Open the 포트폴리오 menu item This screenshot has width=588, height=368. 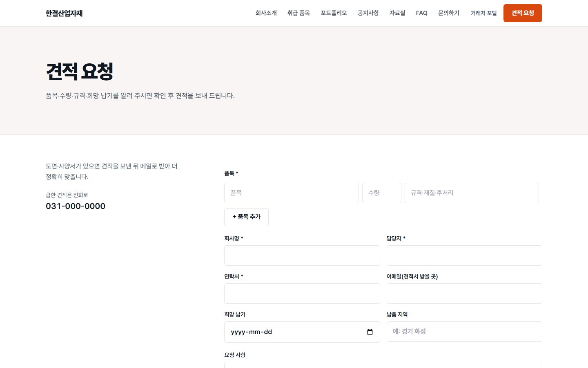click(334, 13)
